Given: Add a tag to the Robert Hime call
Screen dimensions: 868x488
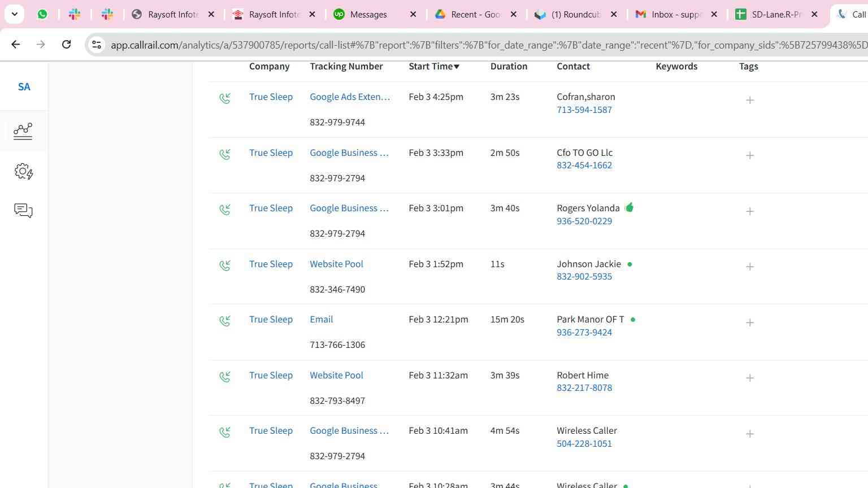Looking at the screenshot, I should click(750, 378).
